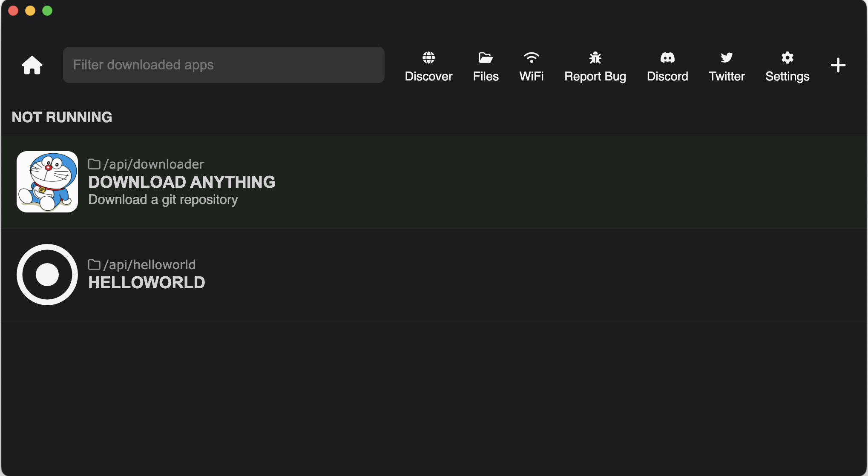Open the Files folder icon

(x=486, y=57)
